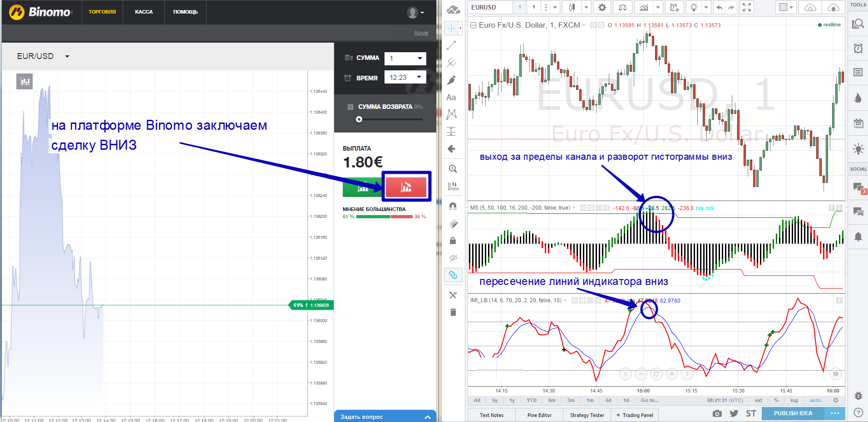Expand the ВРЕМЯ time dropdown
The image size is (868, 422).
[x=405, y=77]
